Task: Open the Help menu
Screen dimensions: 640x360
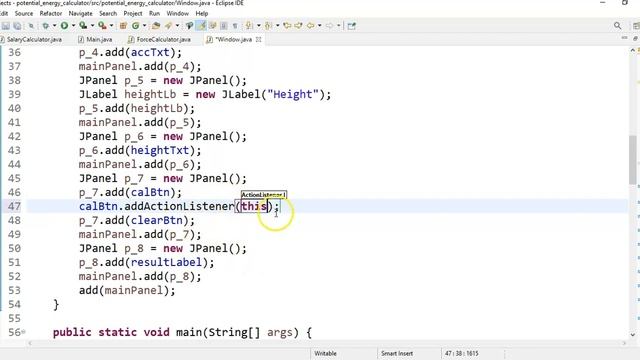Action: (202, 13)
